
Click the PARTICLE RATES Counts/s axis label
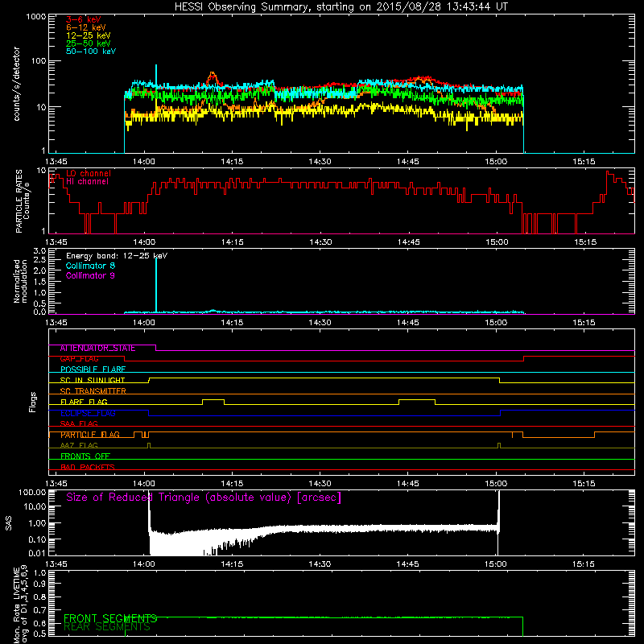coord(23,200)
